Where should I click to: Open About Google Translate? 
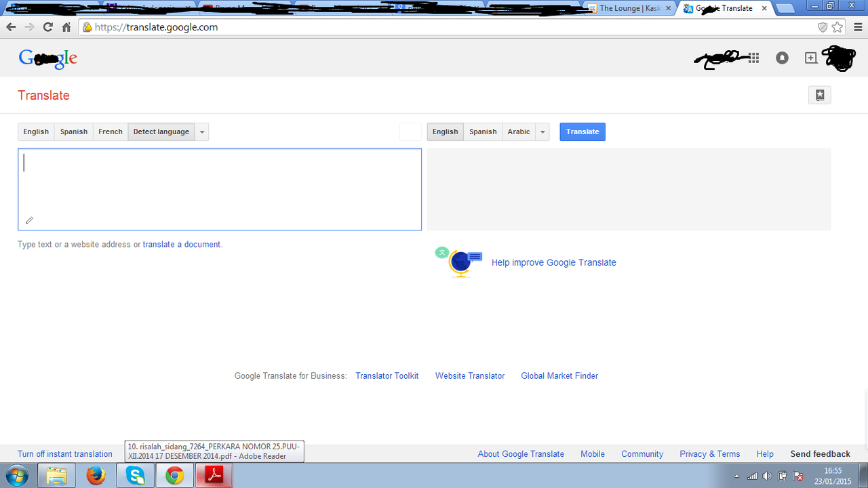[x=521, y=454]
